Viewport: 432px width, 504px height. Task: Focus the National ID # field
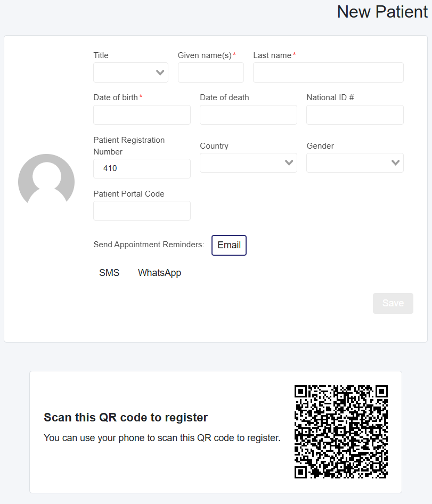(355, 115)
